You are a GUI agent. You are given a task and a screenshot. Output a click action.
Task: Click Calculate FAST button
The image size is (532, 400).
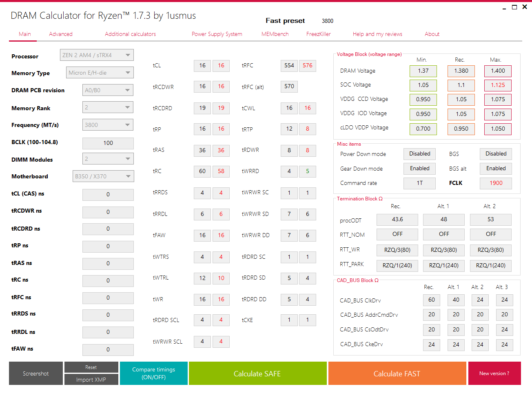point(397,373)
